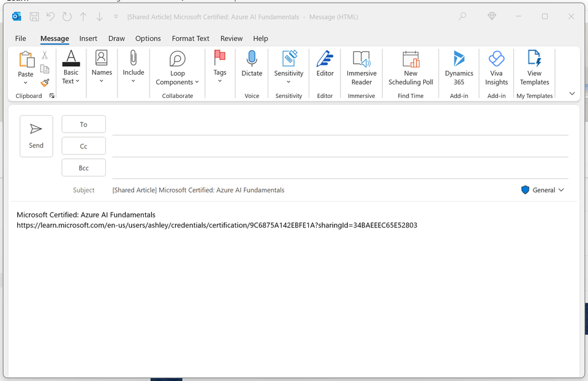
Task: Click the To recipients button
Action: pos(84,124)
